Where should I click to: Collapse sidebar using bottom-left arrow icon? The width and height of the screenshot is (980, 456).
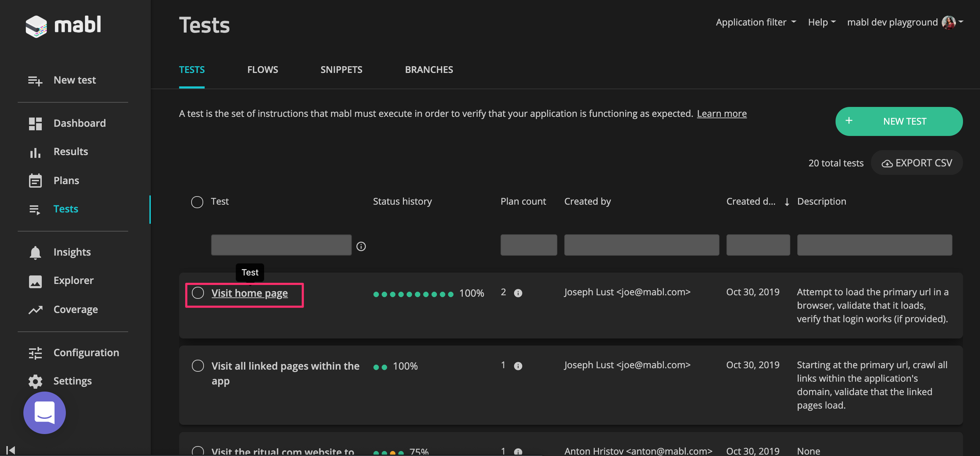(11, 450)
